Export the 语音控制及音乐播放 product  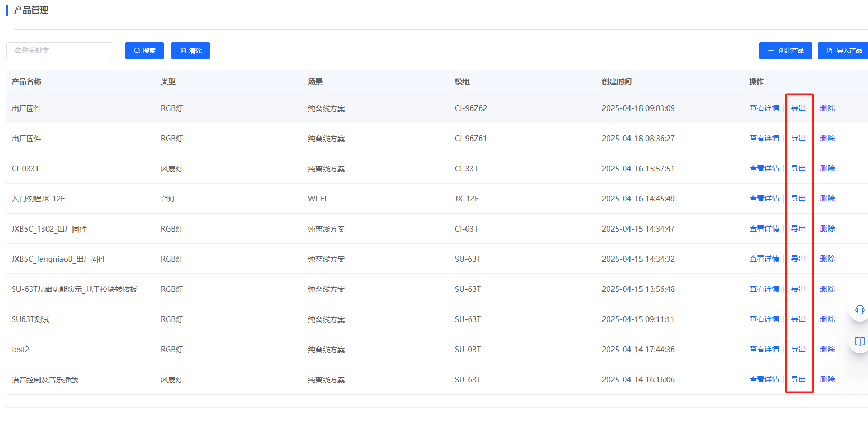pyautogui.click(x=798, y=379)
